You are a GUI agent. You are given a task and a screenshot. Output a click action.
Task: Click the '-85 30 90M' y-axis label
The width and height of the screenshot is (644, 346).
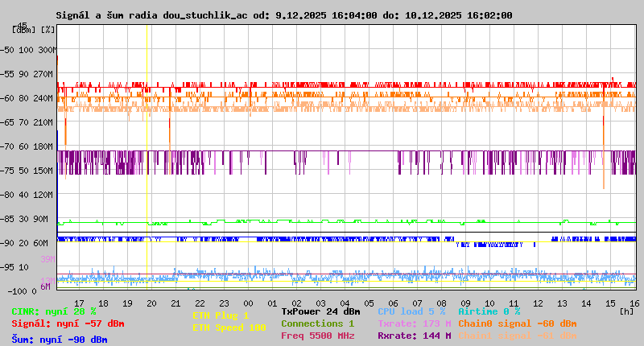click(x=24, y=219)
